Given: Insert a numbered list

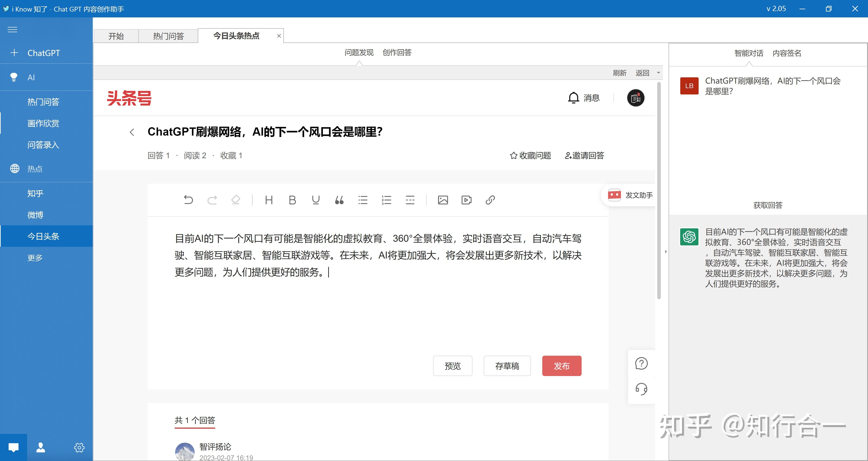Looking at the screenshot, I should (387, 200).
